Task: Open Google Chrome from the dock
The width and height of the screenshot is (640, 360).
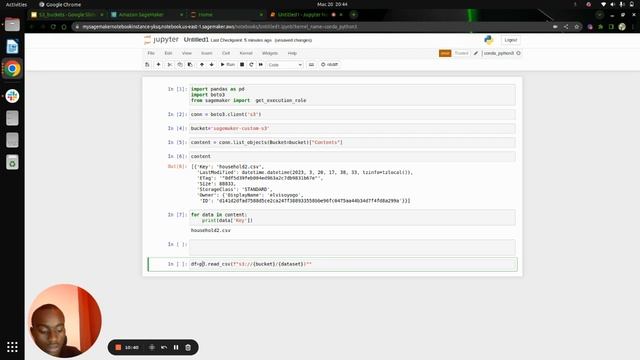Action: (x=12, y=69)
